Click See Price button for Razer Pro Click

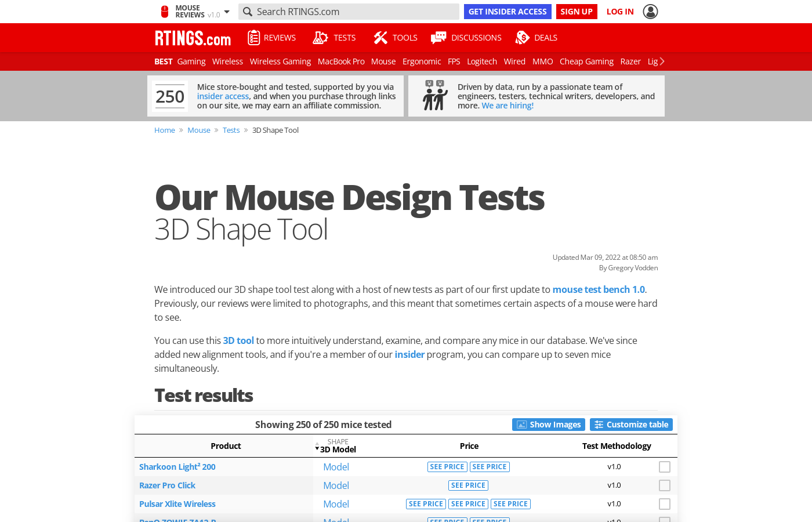pyautogui.click(x=468, y=485)
